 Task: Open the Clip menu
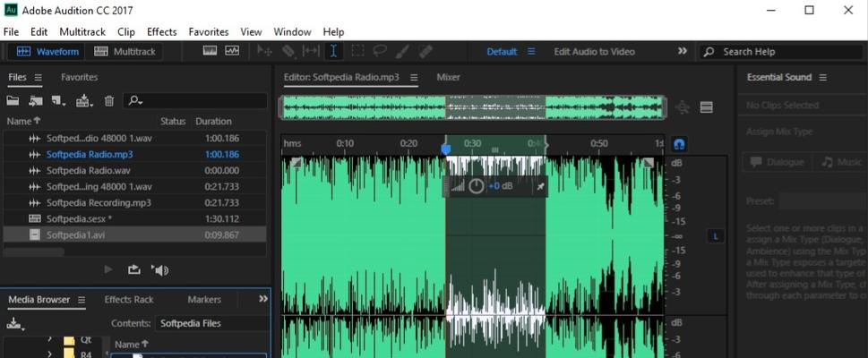[126, 31]
